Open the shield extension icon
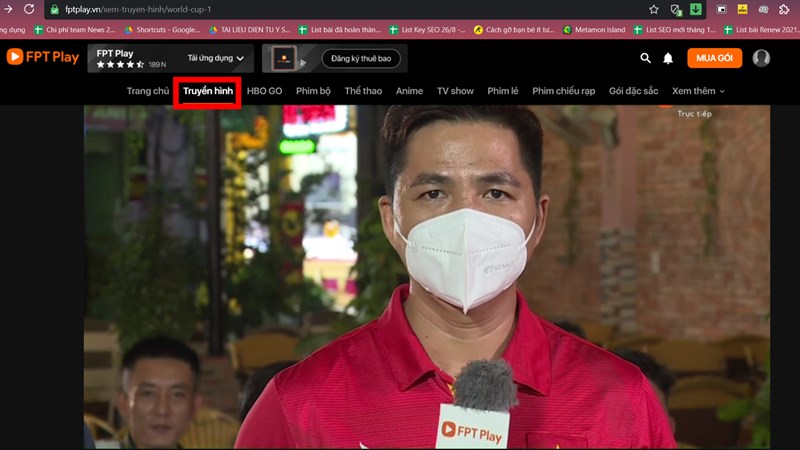Image resolution: width=800 pixels, height=450 pixels. pyautogui.click(x=675, y=9)
